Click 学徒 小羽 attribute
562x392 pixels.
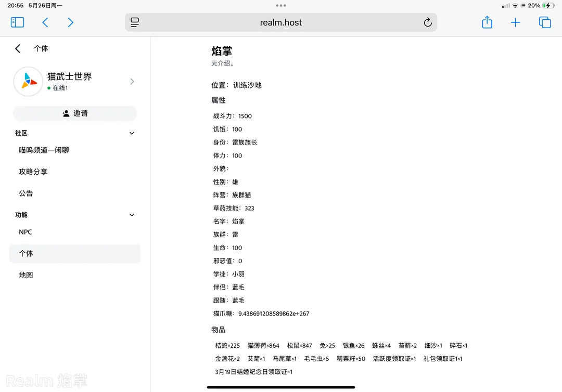coord(228,274)
